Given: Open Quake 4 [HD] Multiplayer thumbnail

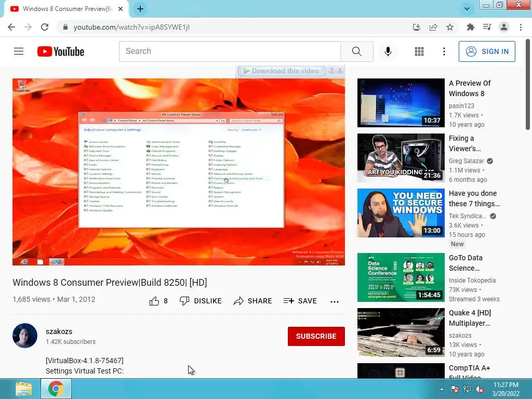Looking at the screenshot, I should [x=401, y=332].
